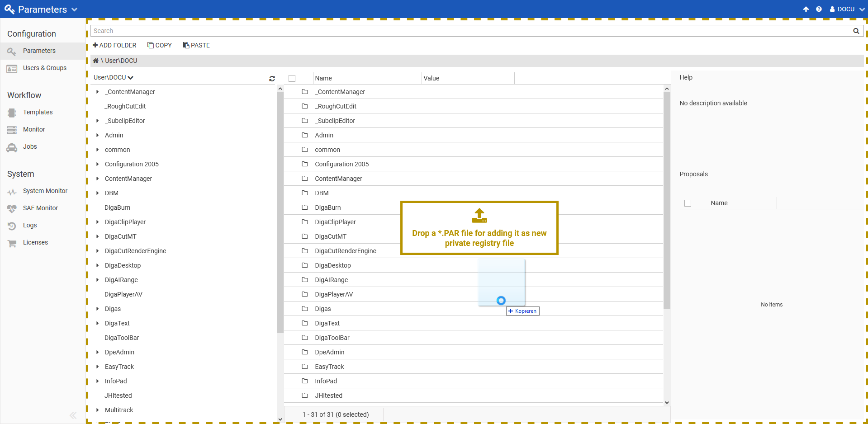Image resolution: width=868 pixels, height=424 pixels.
Task: Click the PASTE button
Action: (x=196, y=45)
